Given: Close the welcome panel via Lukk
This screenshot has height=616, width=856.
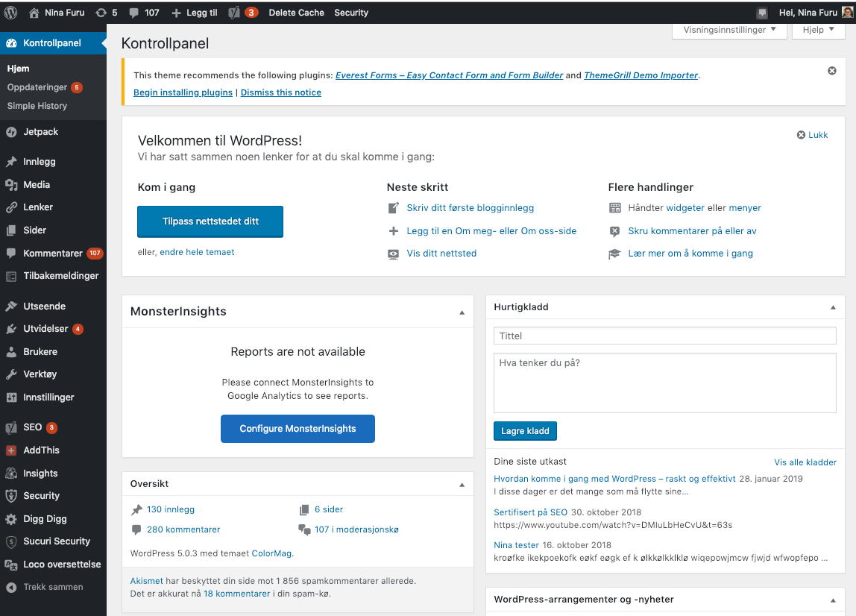Looking at the screenshot, I should coord(812,135).
